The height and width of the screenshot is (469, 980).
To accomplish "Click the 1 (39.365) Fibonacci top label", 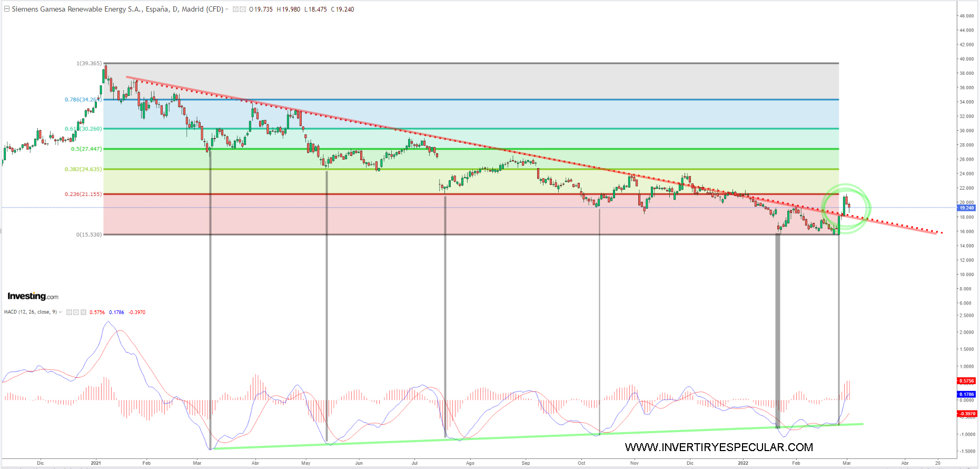I will (89, 63).
